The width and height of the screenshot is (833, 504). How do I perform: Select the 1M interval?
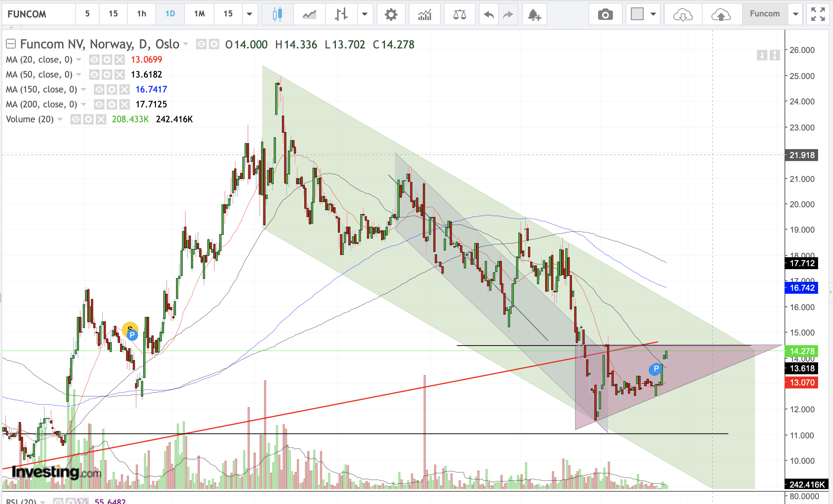[x=199, y=15]
